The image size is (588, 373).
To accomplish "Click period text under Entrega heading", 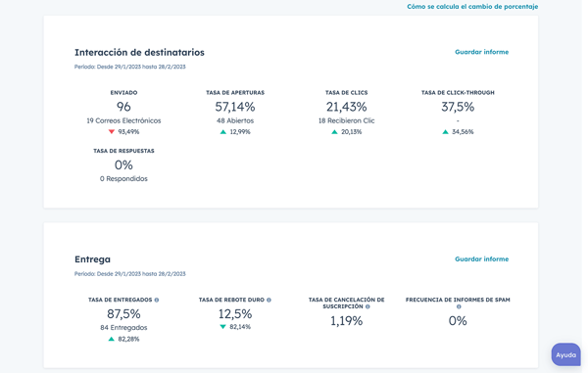I will click(x=129, y=274).
